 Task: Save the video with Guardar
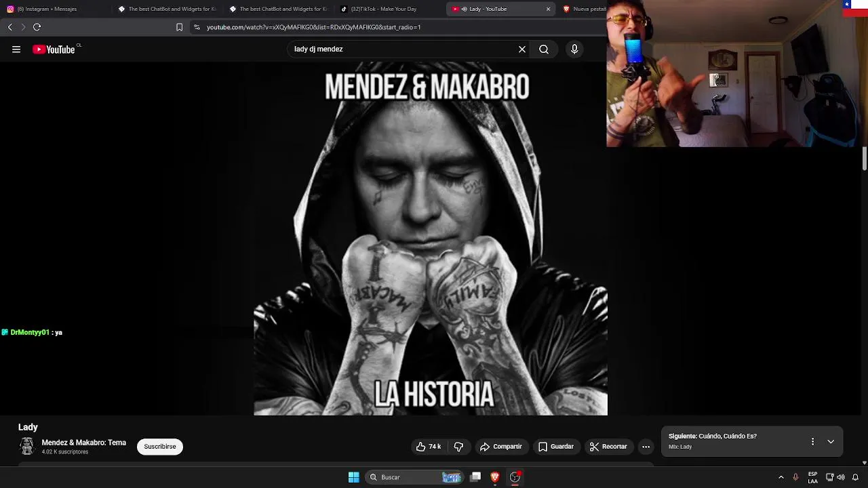click(556, 447)
